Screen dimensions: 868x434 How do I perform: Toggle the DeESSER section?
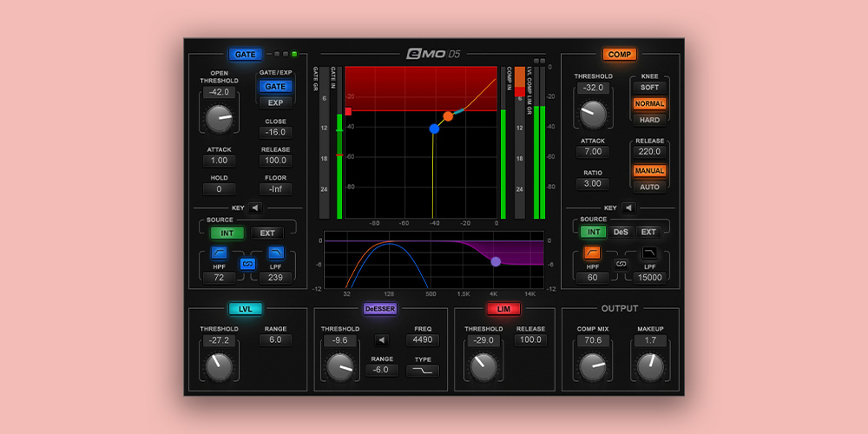point(380,308)
